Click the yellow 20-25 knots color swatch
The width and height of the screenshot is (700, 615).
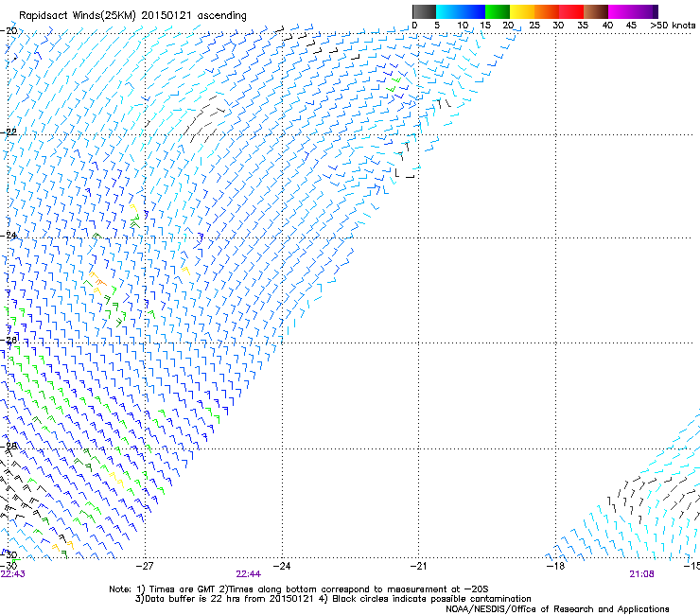(x=522, y=11)
